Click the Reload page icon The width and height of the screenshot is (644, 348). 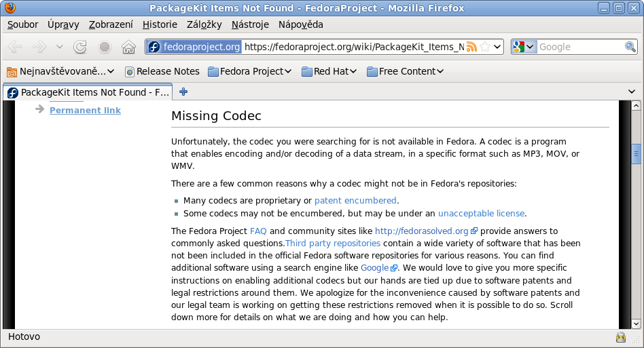point(80,47)
